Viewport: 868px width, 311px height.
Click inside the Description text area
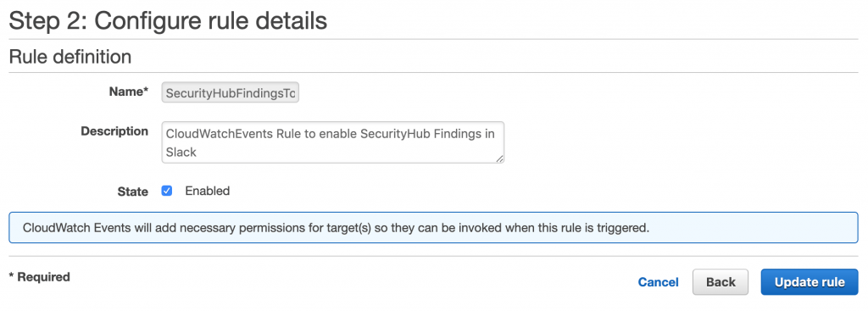[x=332, y=142]
